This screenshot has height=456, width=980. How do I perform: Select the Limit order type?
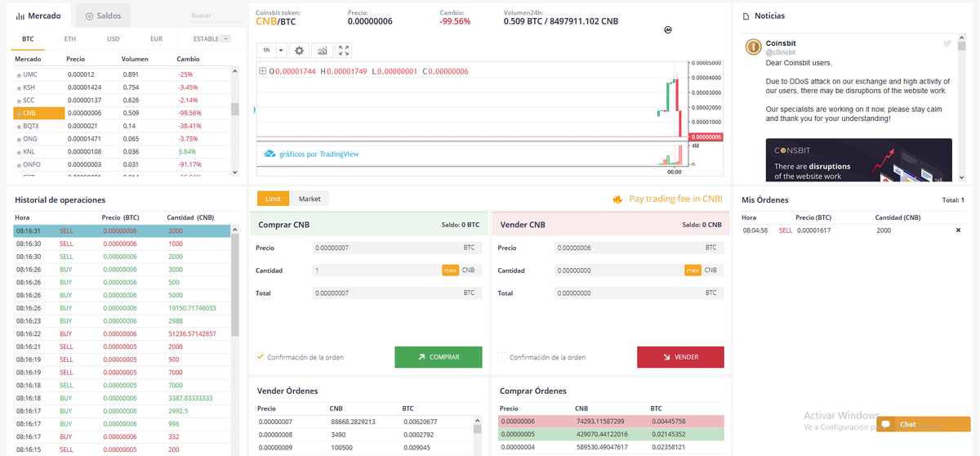click(x=273, y=199)
